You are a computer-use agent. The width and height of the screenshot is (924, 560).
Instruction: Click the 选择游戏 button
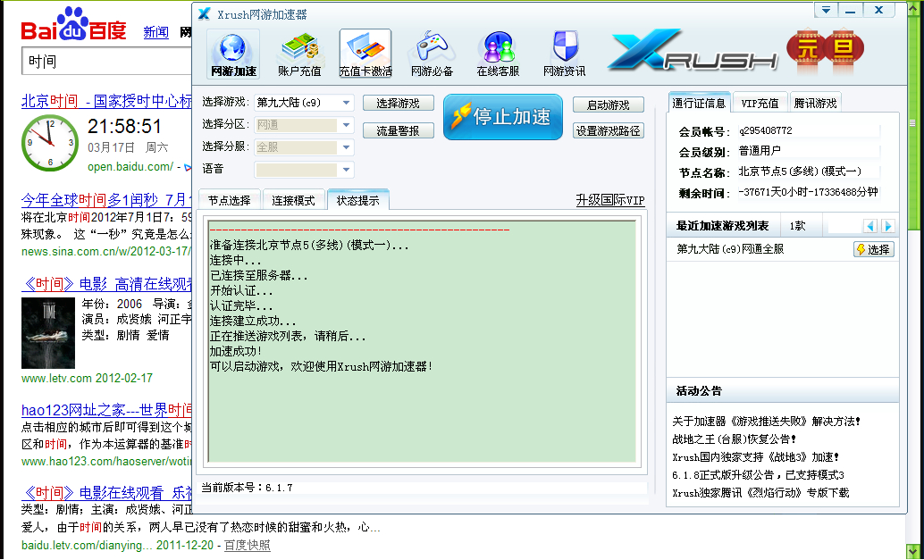(x=398, y=103)
